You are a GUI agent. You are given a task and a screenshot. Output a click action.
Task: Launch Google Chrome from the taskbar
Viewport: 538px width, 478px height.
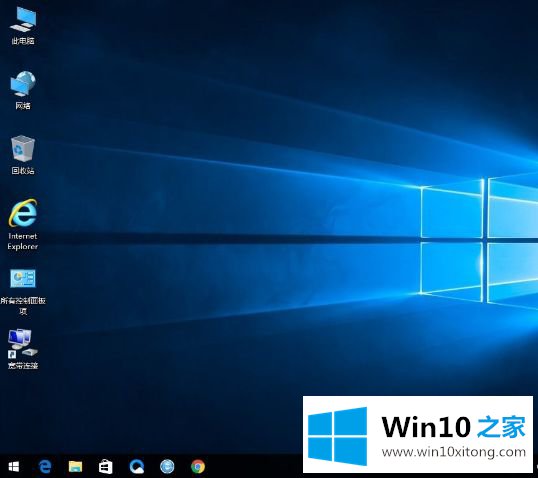198,467
